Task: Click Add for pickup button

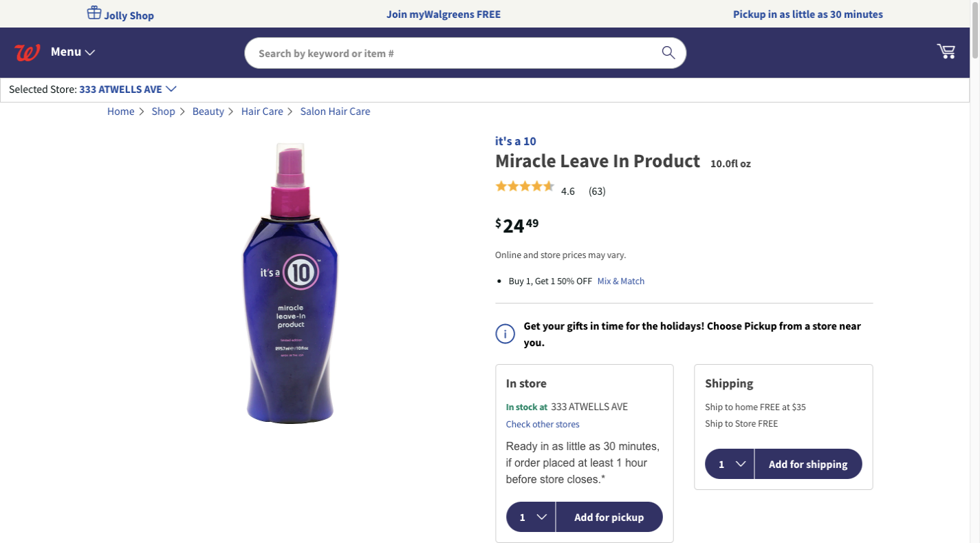Action: [x=609, y=518]
